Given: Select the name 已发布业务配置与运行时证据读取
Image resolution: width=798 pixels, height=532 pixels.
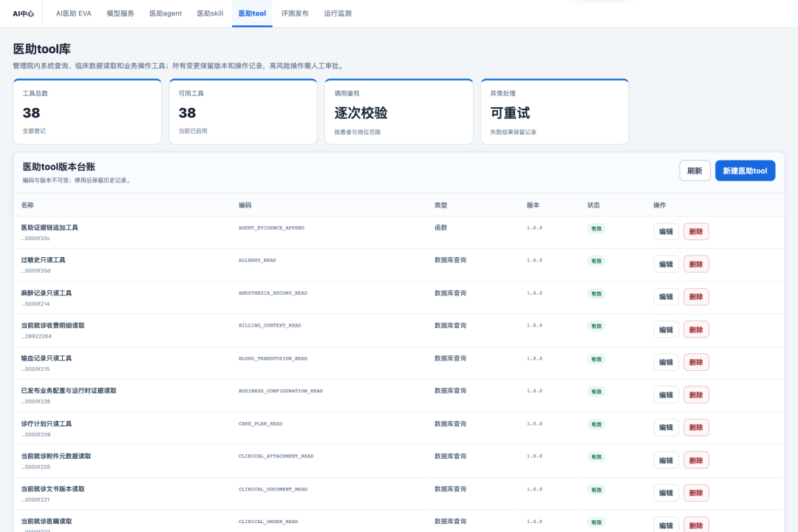Looking at the screenshot, I should coord(69,391).
